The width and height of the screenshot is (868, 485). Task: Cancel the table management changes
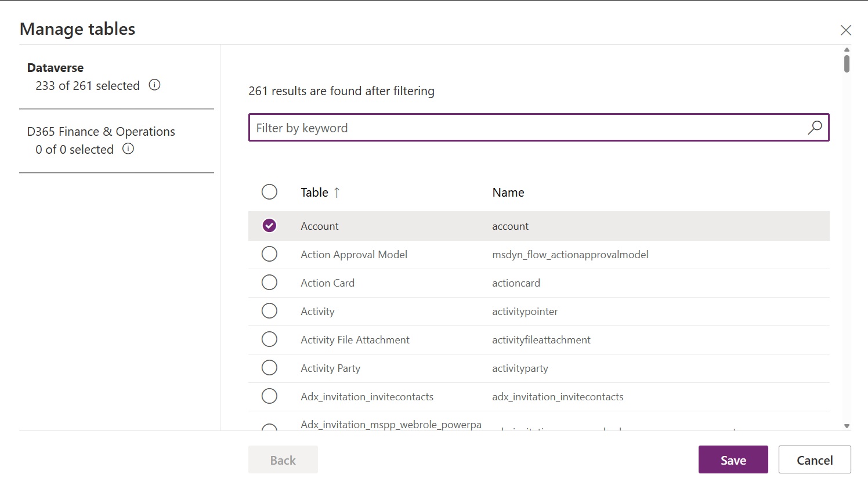tap(815, 459)
